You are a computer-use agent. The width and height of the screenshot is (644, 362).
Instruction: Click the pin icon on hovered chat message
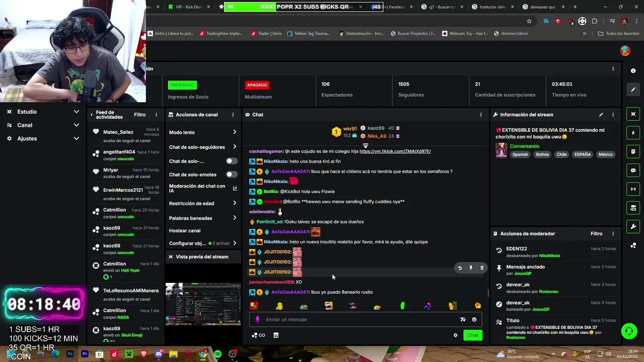(x=470, y=268)
